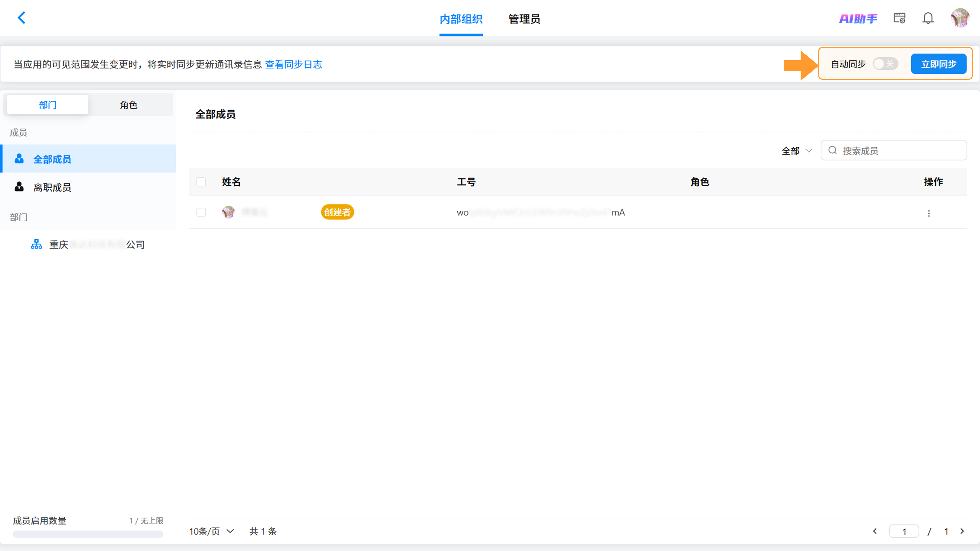Select the 部门 tab in sidebar
The height and width of the screenshot is (551, 980).
48,105
